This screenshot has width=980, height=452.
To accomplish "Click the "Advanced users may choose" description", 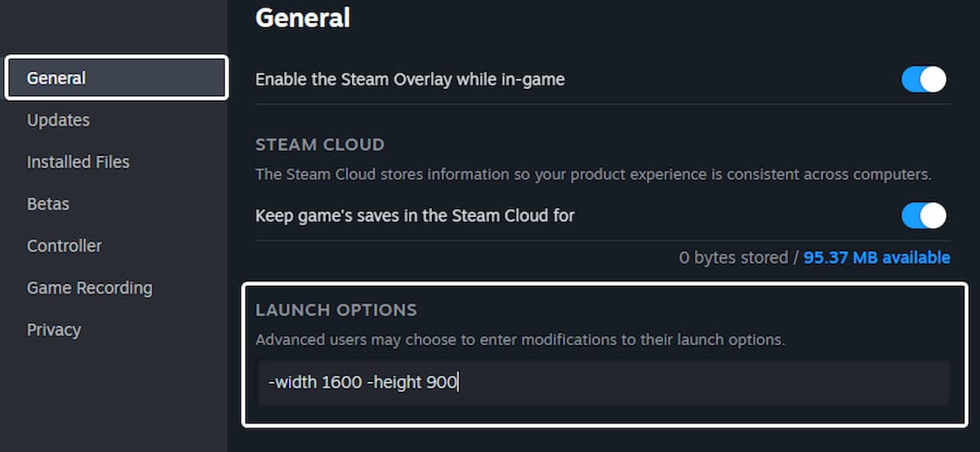I will pos(519,339).
